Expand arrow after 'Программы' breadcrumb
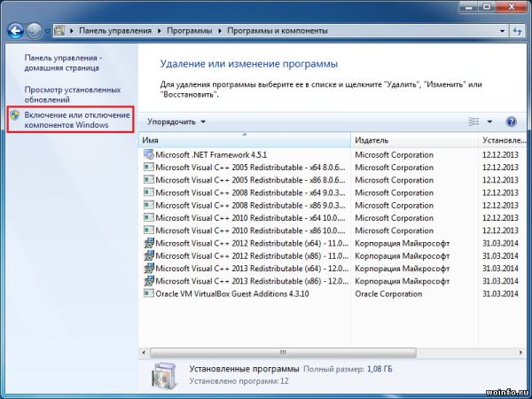The width and height of the screenshot is (532, 399). (x=220, y=31)
